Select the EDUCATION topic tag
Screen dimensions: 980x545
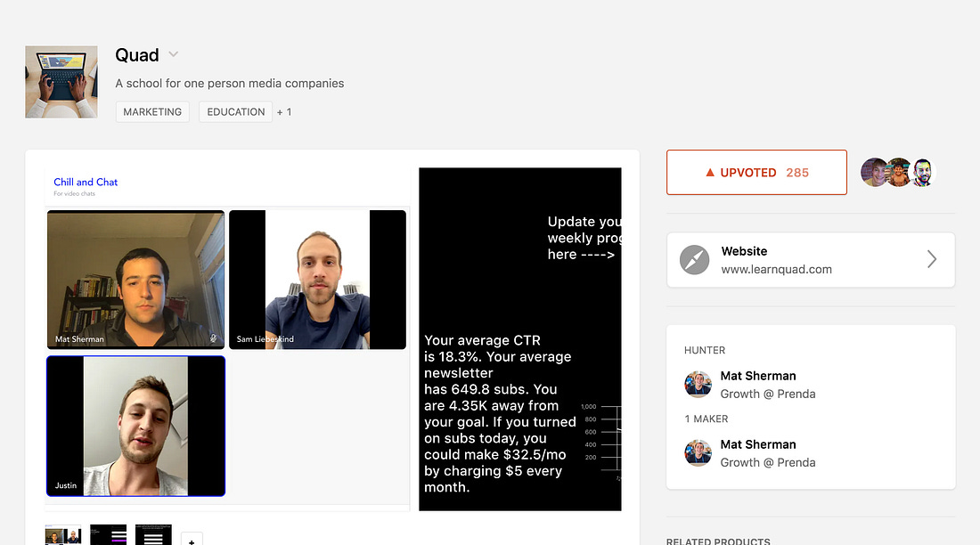pyautogui.click(x=236, y=112)
